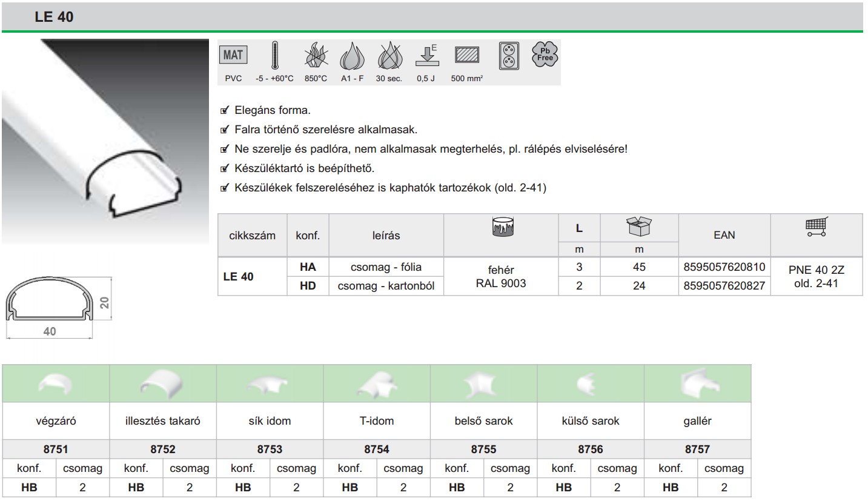This screenshot has width=868, height=501.
Task: Click the paint bucket color column icon
Action: [x=504, y=227]
